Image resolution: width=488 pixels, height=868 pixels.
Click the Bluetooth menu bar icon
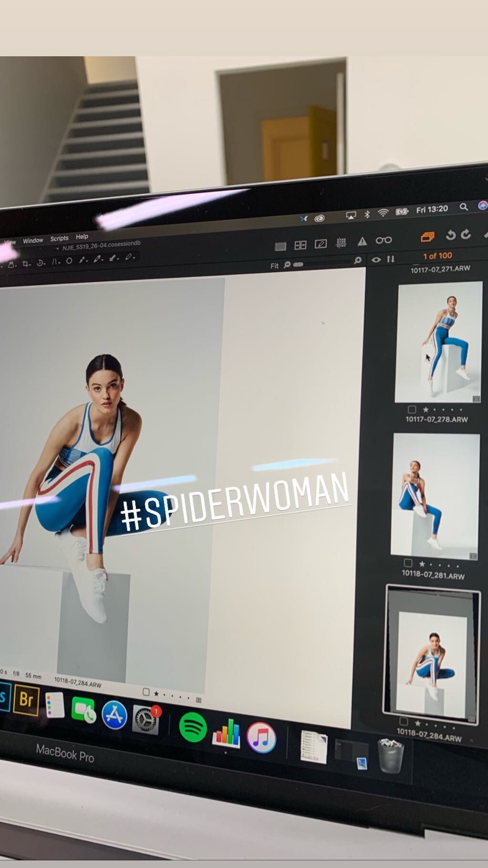[x=367, y=214]
